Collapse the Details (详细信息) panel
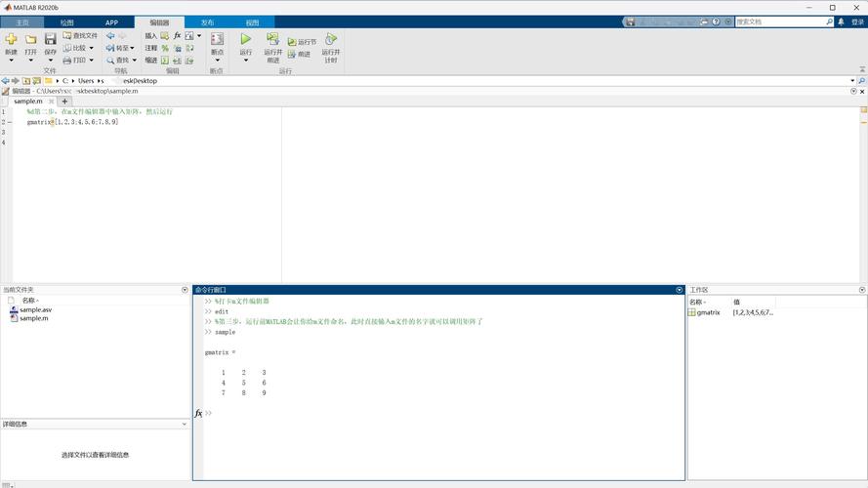The height and width of the screenshot is (488, 868). (185, 425)
